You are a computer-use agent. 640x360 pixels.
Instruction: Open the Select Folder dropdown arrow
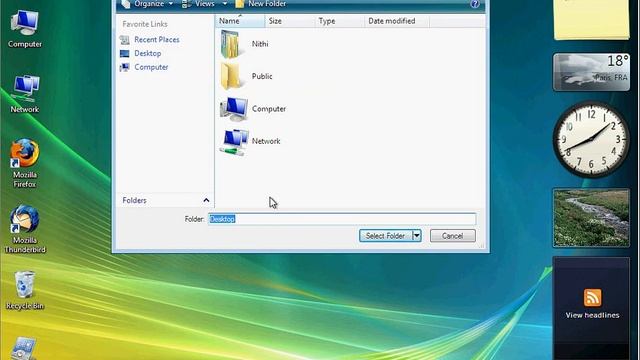[x=416, y=236]
